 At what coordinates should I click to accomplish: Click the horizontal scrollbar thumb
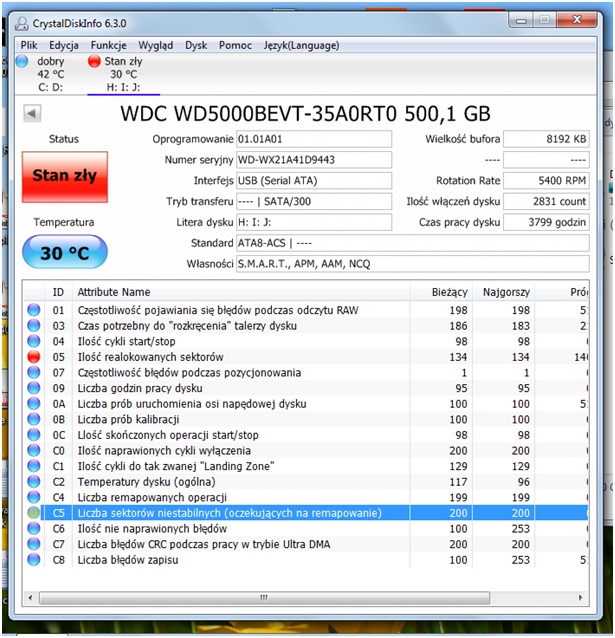click(x=264, y=598)
